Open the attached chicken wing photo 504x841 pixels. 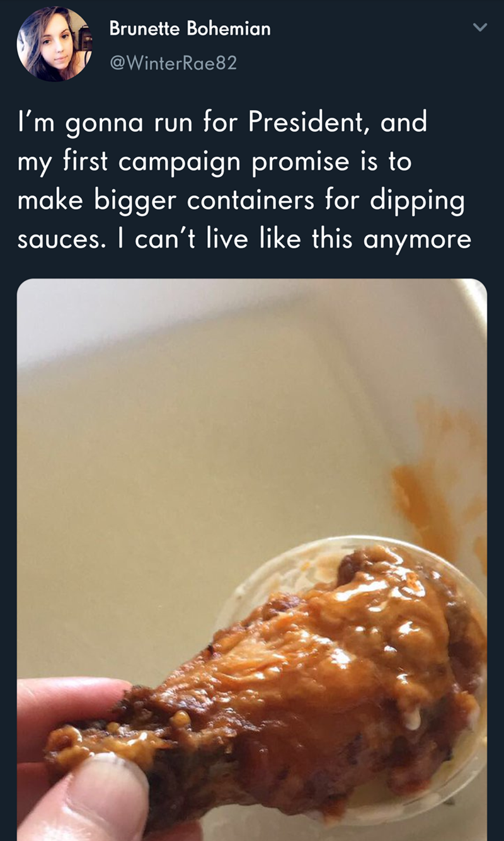(x=252, y=441)
